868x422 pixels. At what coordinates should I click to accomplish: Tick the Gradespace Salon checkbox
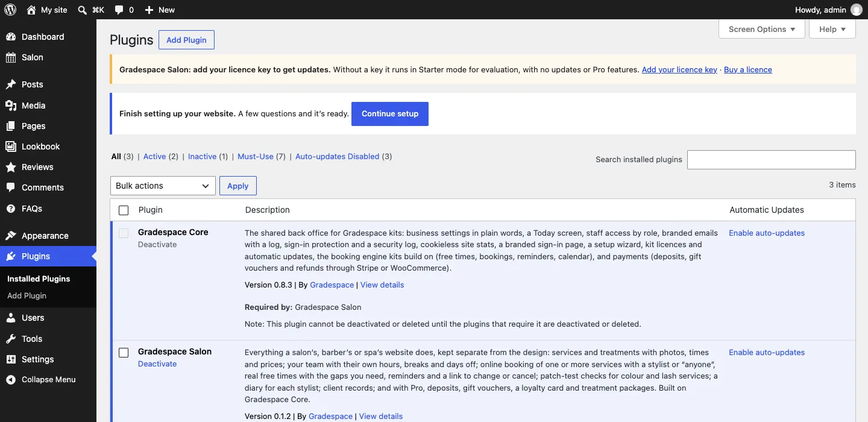click(124, 353)
